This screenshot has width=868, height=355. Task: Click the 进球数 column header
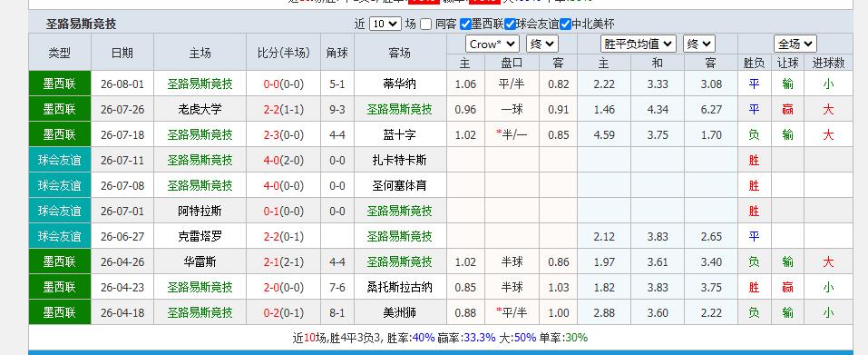828,64
